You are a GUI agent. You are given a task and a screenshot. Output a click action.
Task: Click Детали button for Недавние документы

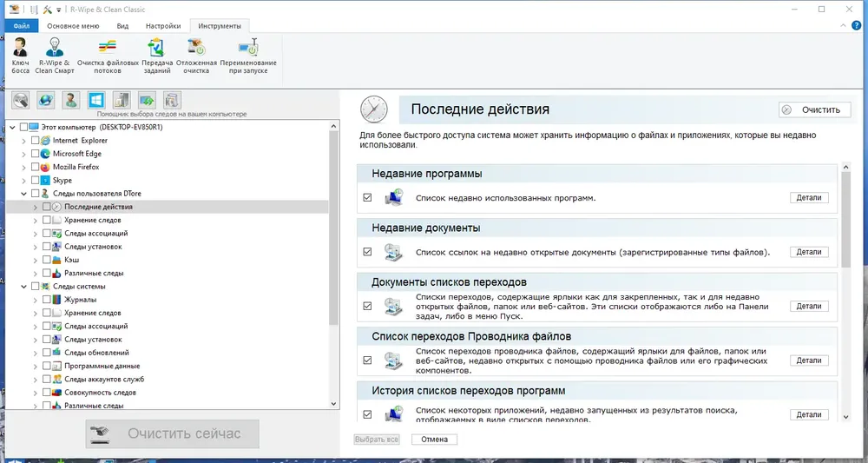tap(809, 252)
